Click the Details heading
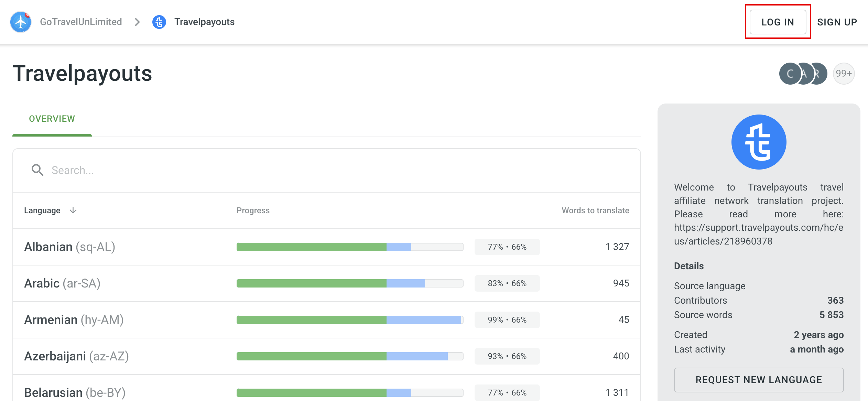Image resolution: width=868 pixels, height=401 pixels. pyautogui.click(x=688, y=266)
